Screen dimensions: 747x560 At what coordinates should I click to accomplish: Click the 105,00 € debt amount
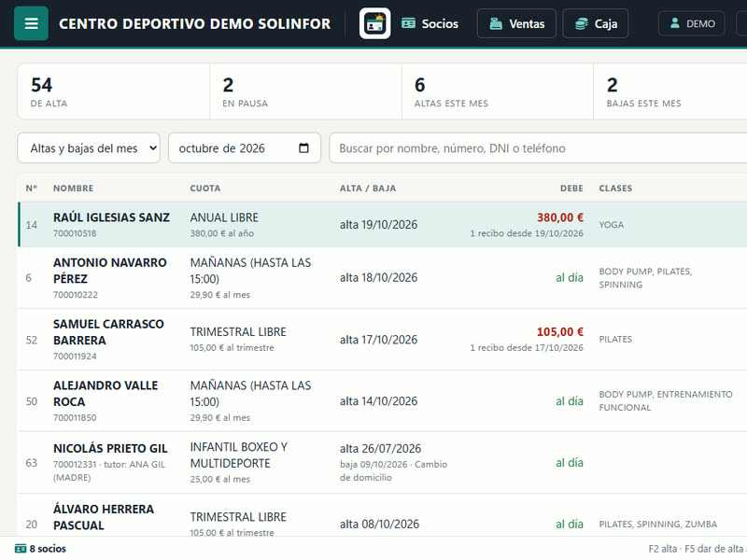(560, 332)
